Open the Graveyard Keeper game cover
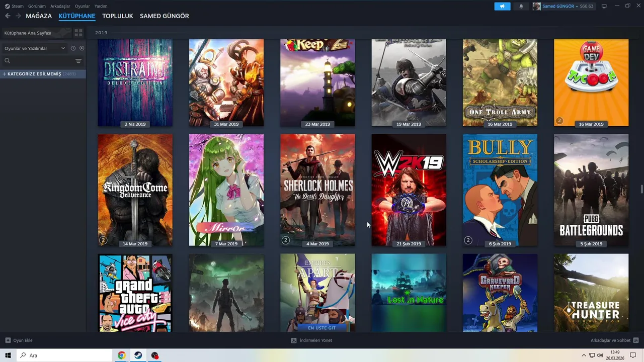Image resolution: width=644 pixels, height=362 pixels. 500,293
